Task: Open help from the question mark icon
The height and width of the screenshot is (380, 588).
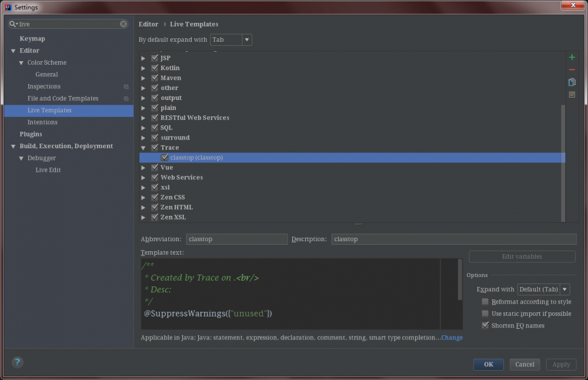Action: (16, 362)
